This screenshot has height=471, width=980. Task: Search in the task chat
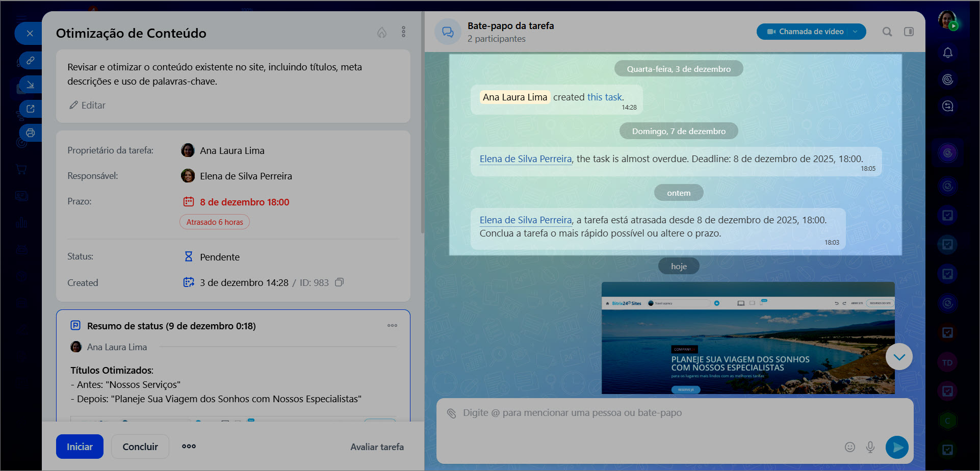887,32
